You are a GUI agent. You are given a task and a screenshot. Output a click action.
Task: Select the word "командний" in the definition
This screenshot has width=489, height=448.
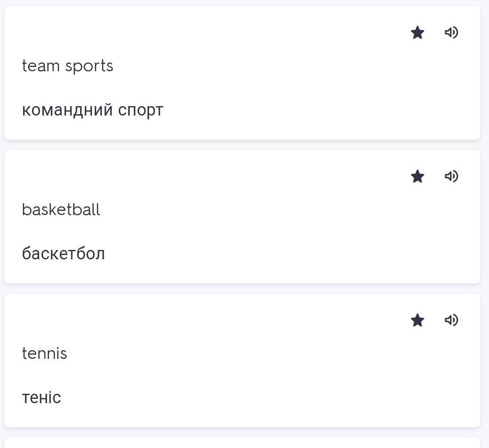click(67, 110)
